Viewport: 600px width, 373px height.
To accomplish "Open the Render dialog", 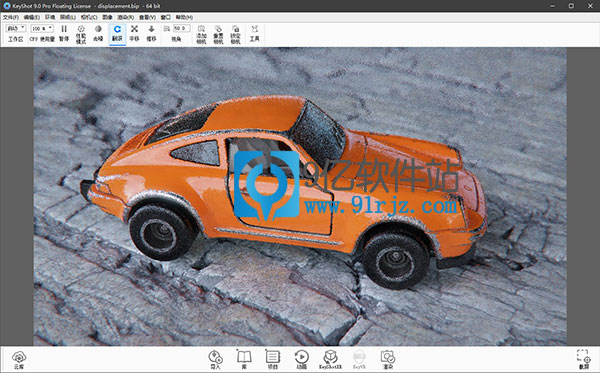I will tap(388, 360).
